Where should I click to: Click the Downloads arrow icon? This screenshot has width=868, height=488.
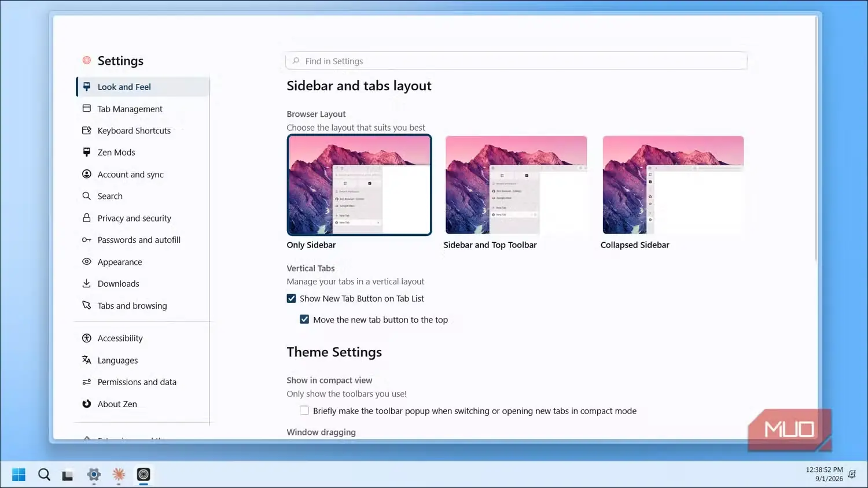click(x=87, y=283)
